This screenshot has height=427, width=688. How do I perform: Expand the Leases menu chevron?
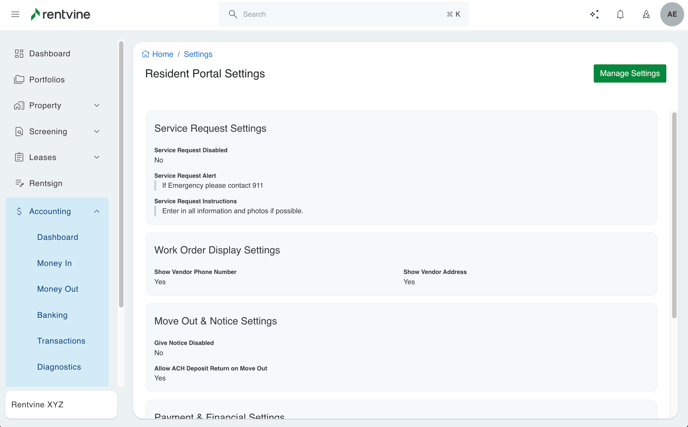tap(97, 157)
